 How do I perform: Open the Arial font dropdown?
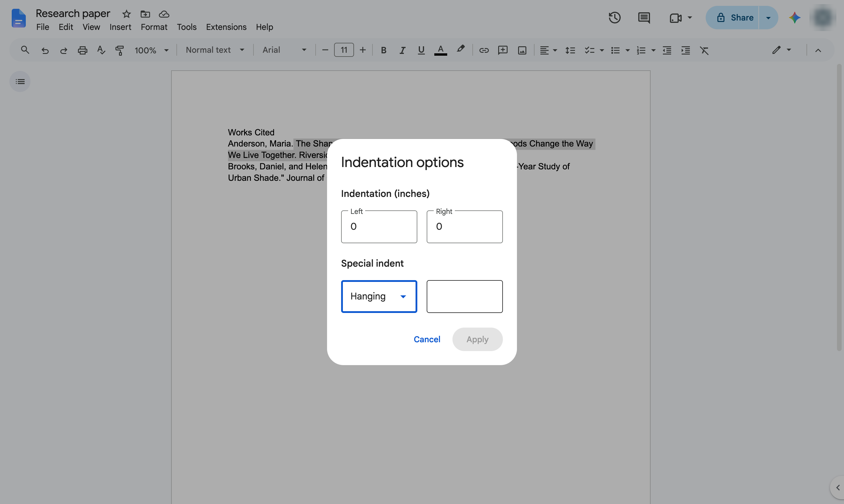(x=284, y=50)
